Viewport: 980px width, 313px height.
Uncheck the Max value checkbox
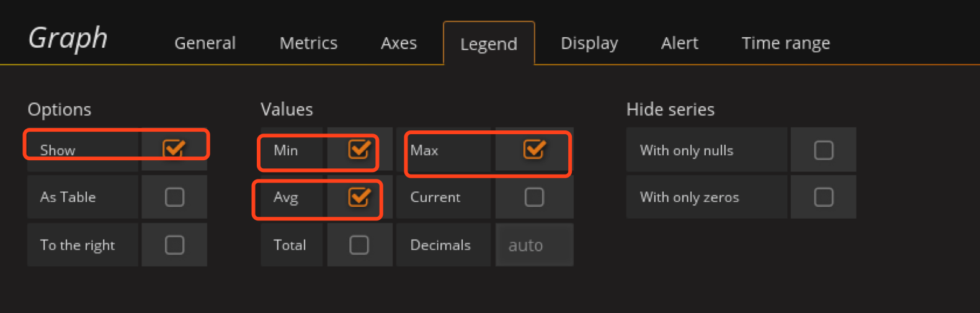(x=534, y=150)
